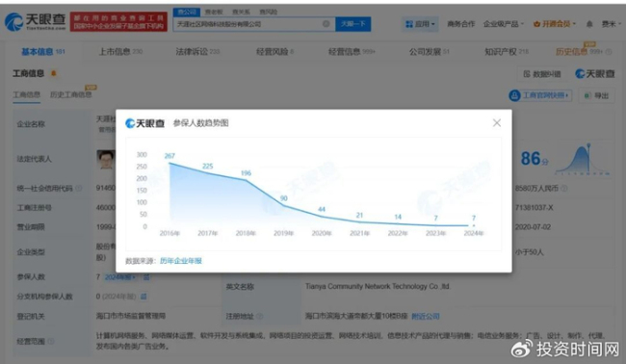Click the 数据纠错 button
The image size is (626, 364).
(x=542, y=74)
